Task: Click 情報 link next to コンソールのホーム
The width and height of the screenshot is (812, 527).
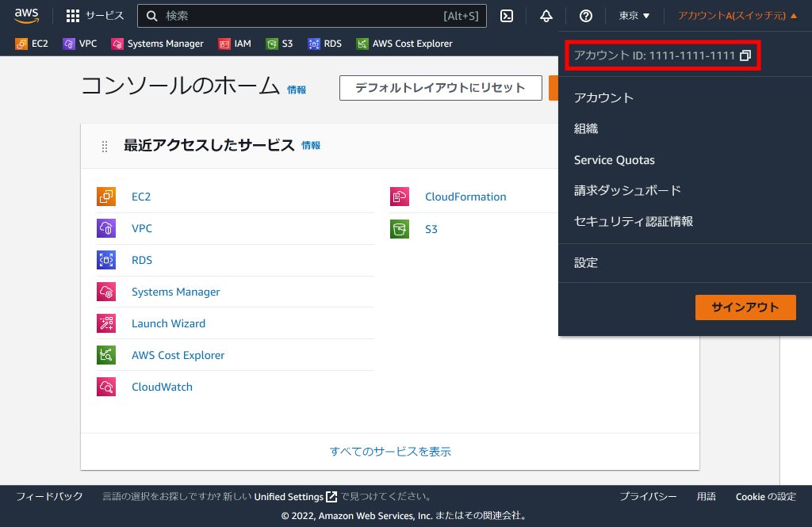Action: click(x=297, y=90)
